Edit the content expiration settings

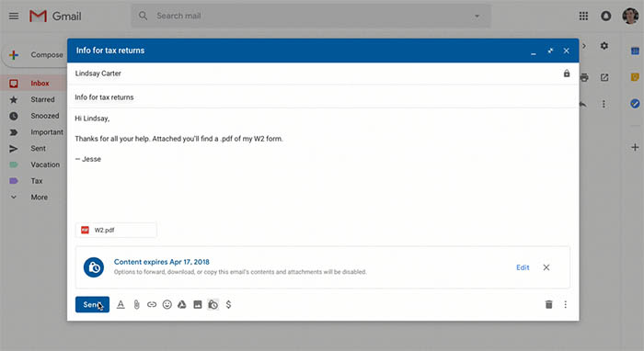(523, 267)
